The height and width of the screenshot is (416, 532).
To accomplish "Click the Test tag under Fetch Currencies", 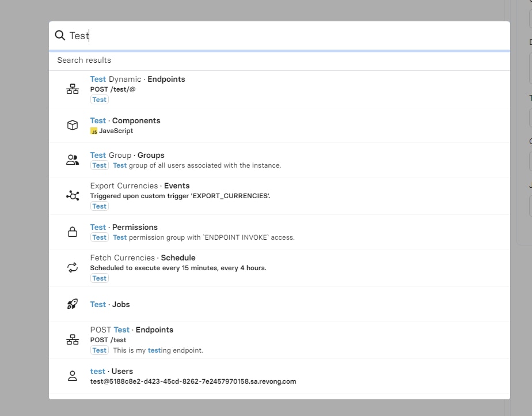I will [100, 278].
